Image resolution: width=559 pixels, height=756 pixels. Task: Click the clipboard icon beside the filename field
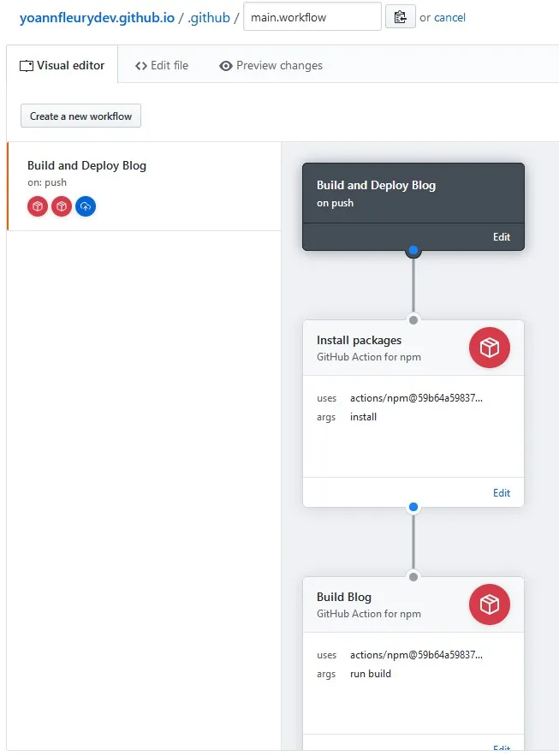click(x=400, y=16)
